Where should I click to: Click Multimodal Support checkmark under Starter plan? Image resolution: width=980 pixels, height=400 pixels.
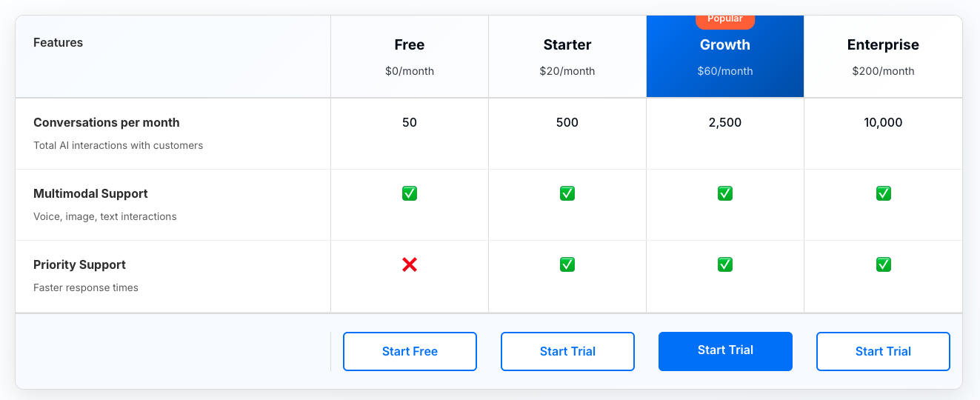point(567,193)
